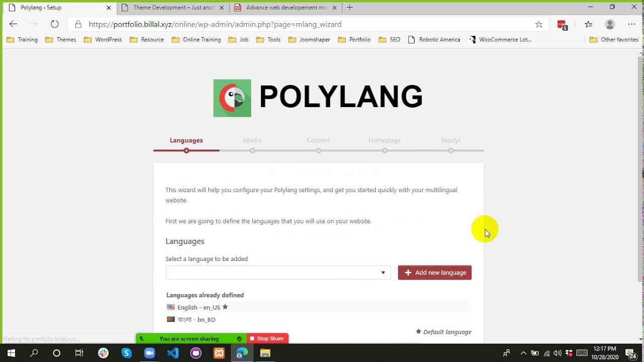
Task: Click Stop Share to end screen sharing
Action: pyautogui.click(x=267, y=339)
